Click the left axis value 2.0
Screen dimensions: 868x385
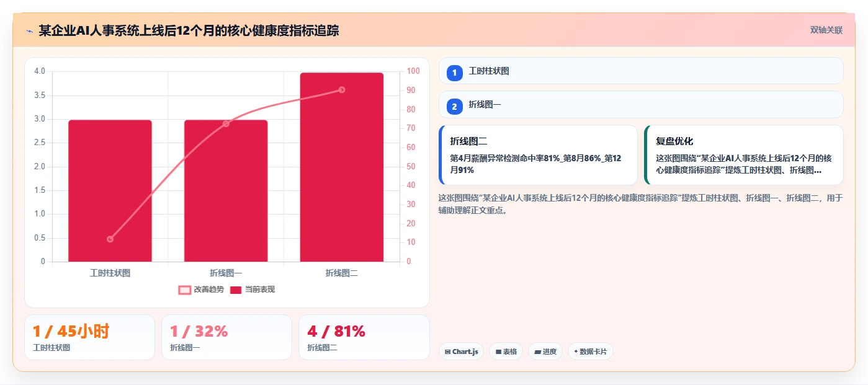point(40,166)
